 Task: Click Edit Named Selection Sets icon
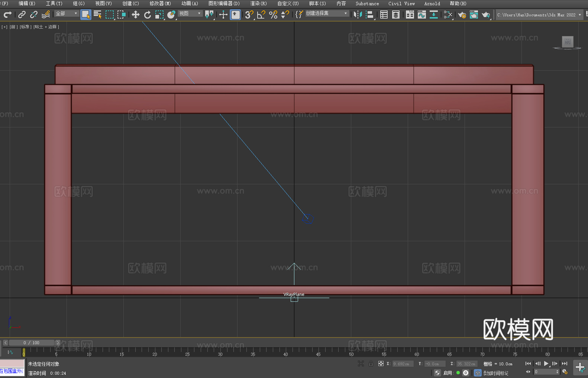coord(299,14)
